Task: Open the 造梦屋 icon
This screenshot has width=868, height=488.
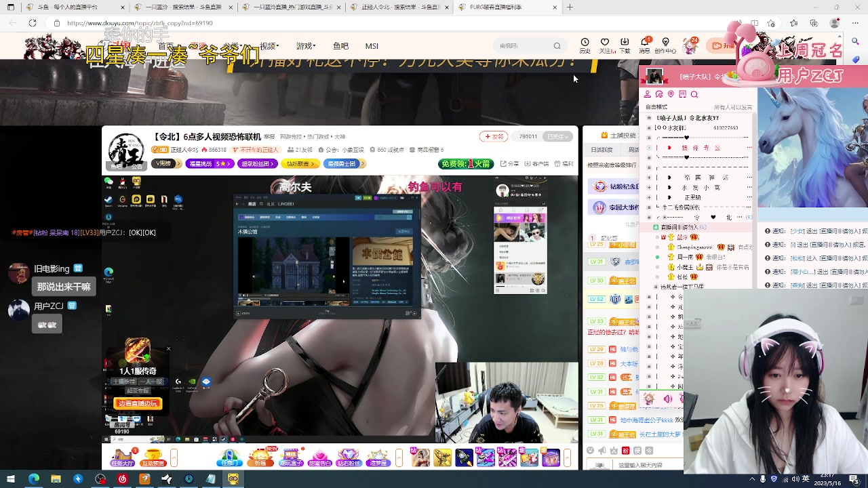Action: (378, 457)
